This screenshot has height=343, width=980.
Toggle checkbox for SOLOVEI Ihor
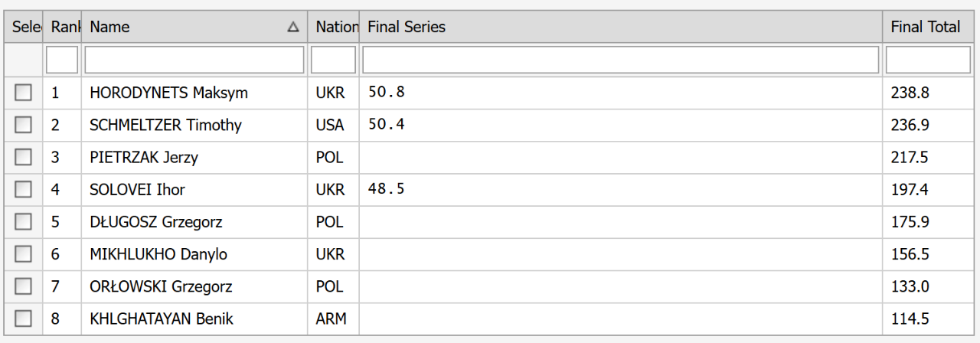[x=24, y=189]
